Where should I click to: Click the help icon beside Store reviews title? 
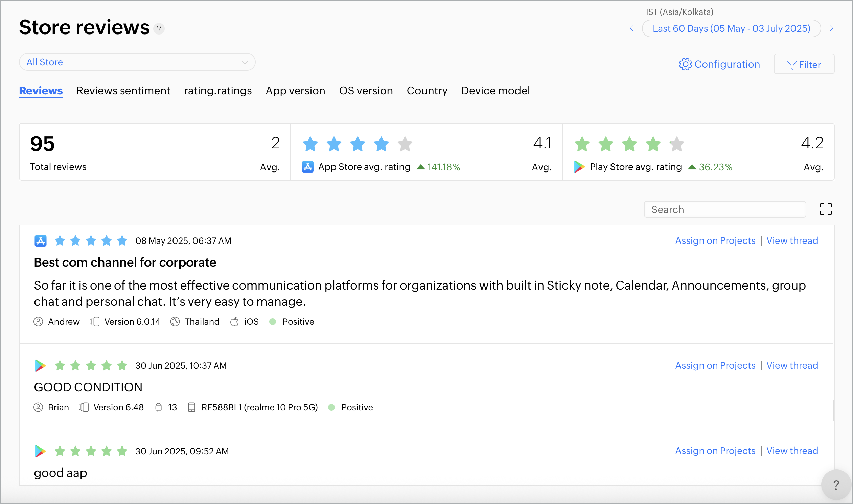tap(159, 28)
